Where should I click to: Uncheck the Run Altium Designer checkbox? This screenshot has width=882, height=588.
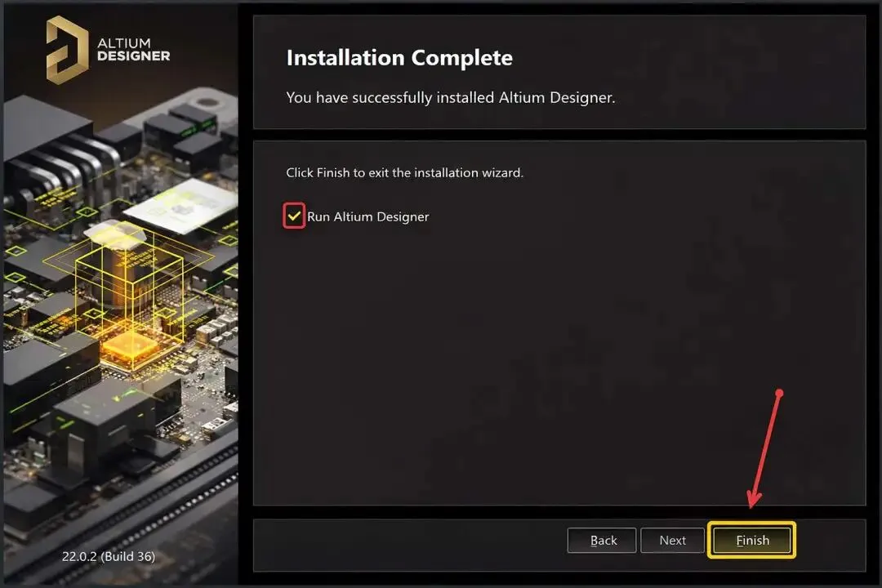click(294, 216)
